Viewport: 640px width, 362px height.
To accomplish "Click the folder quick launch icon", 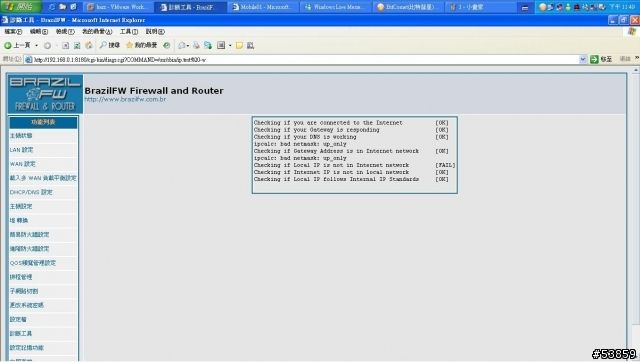I will pyautogui.click(x=62, y=7).
